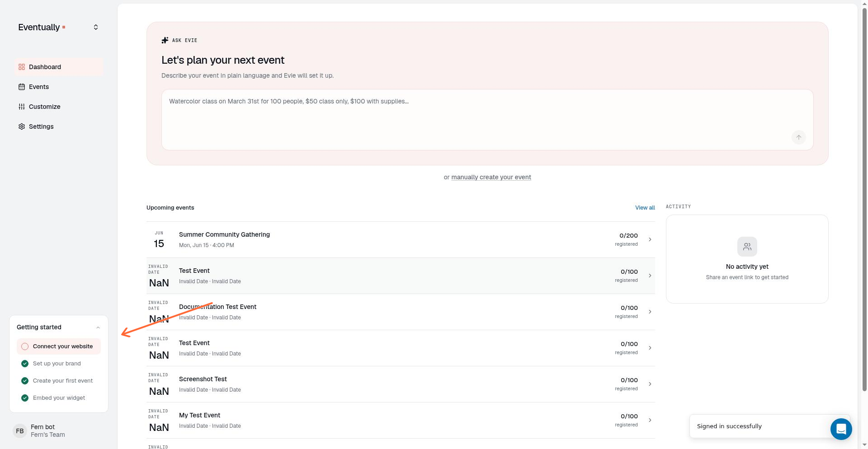Click the Upcoming events heading
Screen dimensions: 868x449
coord(170,208)
